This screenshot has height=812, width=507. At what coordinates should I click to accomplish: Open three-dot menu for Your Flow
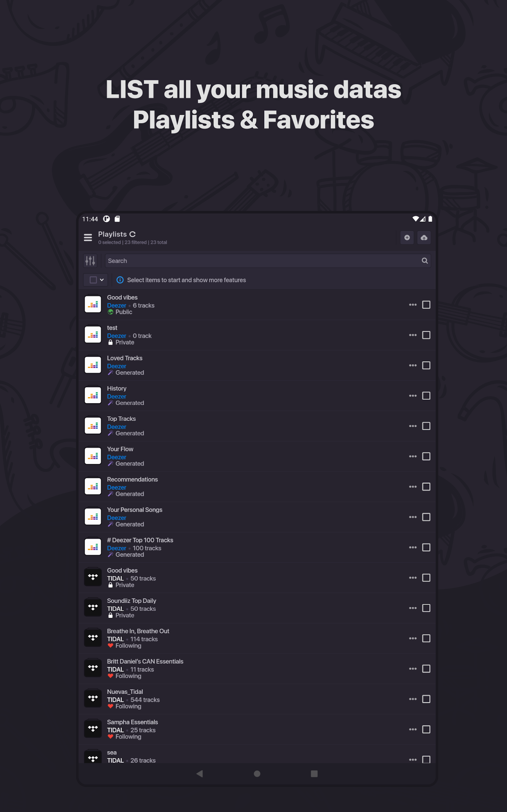(x=412, y=456)
